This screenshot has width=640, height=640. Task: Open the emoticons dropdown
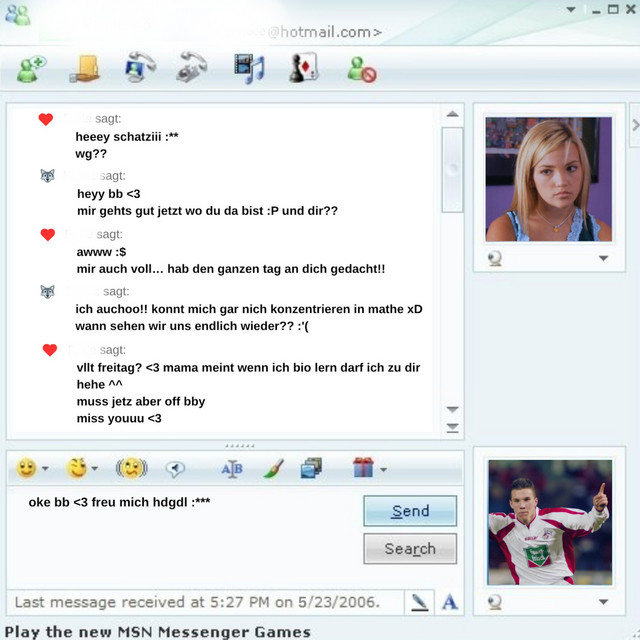[x=44, y=469]
